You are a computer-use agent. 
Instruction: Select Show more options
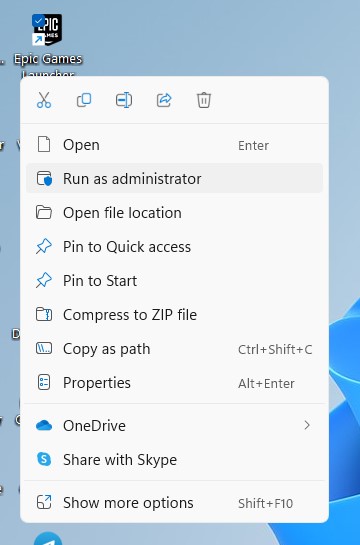(174, 503)
